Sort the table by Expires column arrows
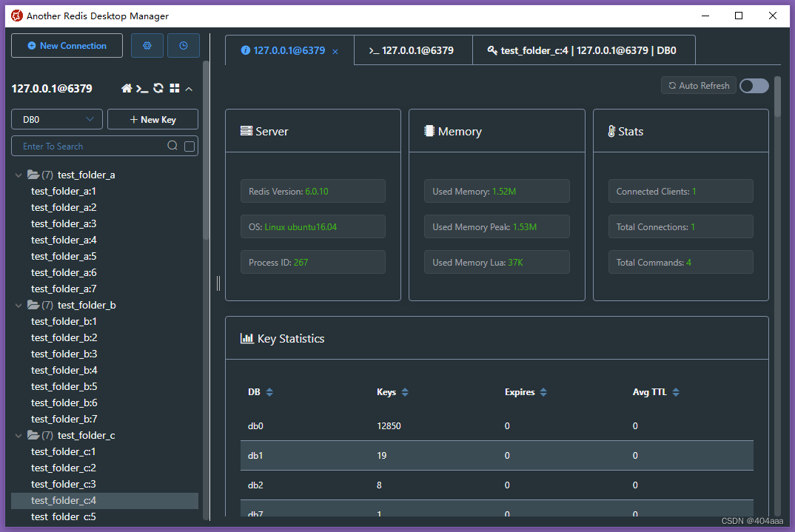This screenshot has width=795, height=532. coord(543,392)
